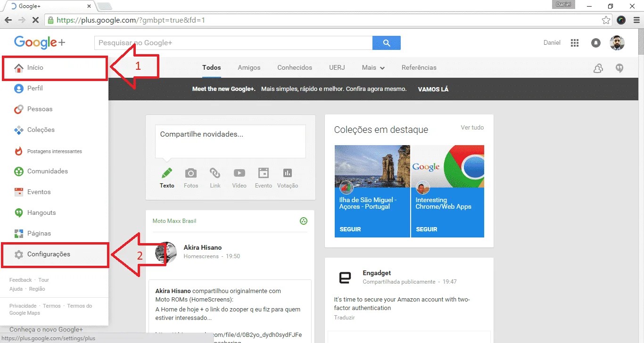Viewport: 644px width, 343px height.
Task: Open the Chrome menu hamburger icon
Action: [x=636, y=20]
